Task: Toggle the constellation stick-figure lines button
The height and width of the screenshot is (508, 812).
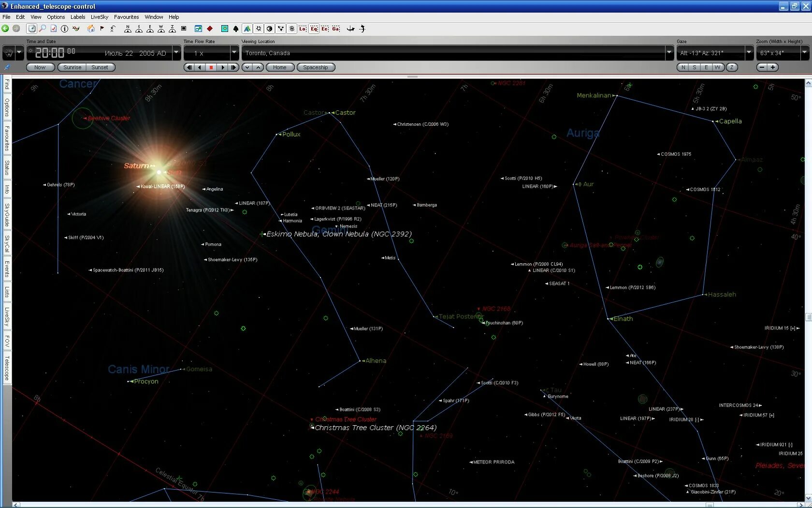Action: click(x=281, y=29)
